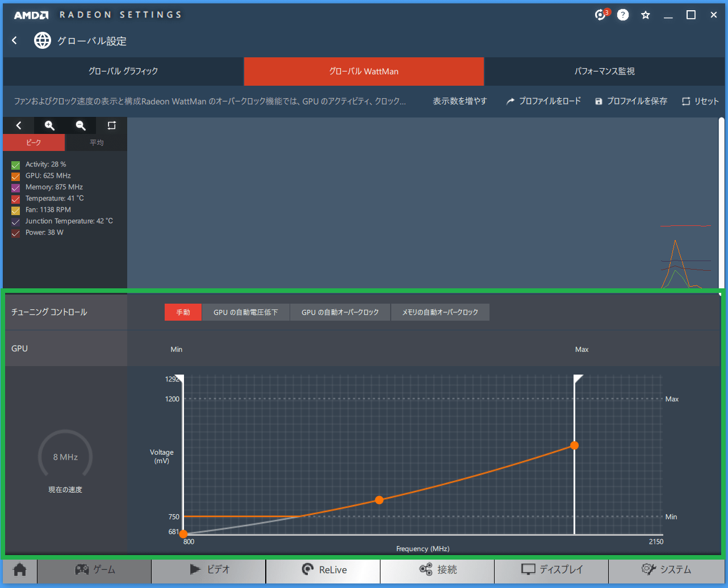The width and height of the screenshot is (728, 588).
Task: Click the lowest curve point at 681 mV
Action: point(183,534)
